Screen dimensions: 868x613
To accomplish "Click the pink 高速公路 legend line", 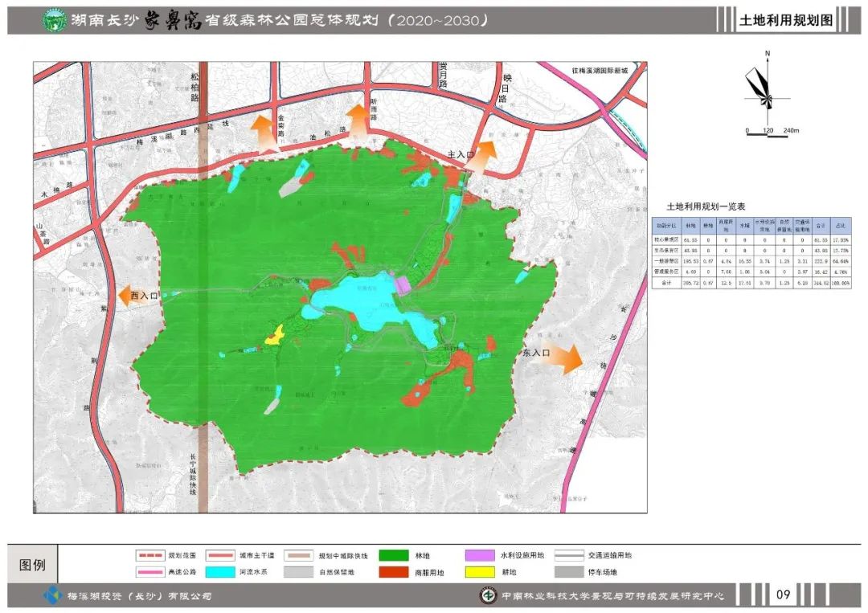I will point(148,573).
